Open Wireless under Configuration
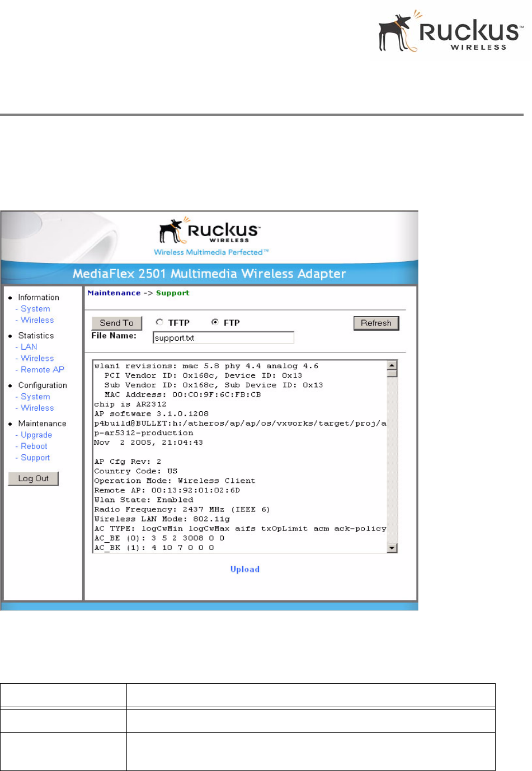This screenshot has height=771, width=532. (x=37, y=408)
